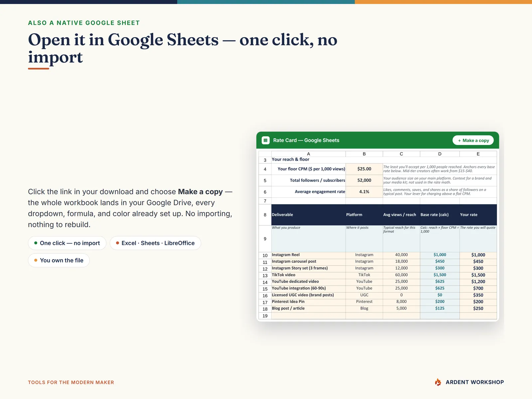Click the $0 base rate cell
The height and width of the screenshot is (399, 532).
[440, 295]
